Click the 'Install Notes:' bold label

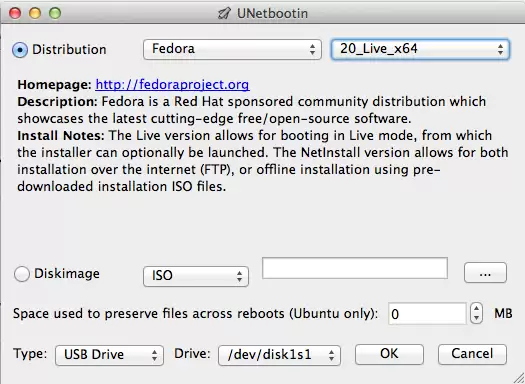click(x=61, y=136)
